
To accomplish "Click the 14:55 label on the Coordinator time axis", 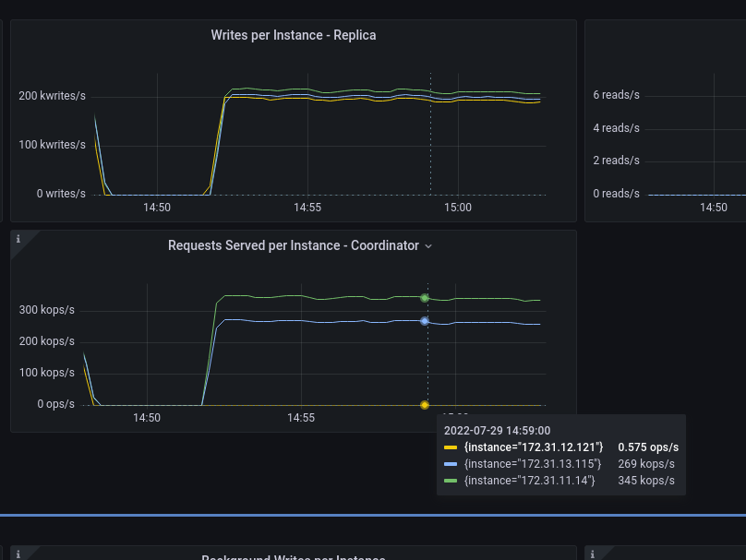I will (x=300, y=417).
